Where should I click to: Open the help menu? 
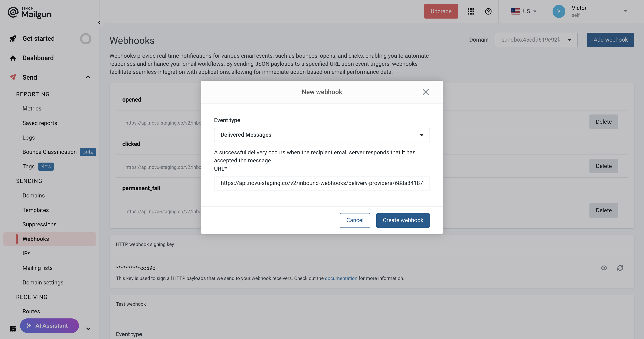pyautogui.click(x=488, y=11)
